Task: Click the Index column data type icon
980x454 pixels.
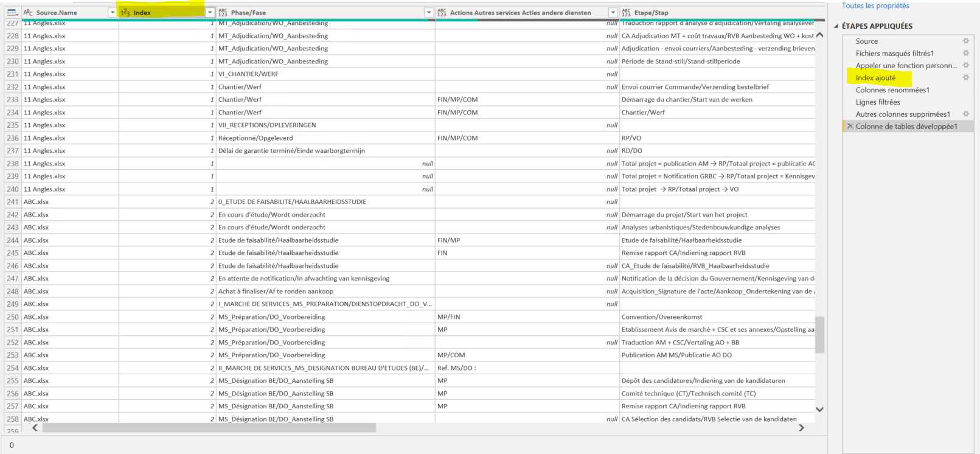Action: (x=125, y=12)
